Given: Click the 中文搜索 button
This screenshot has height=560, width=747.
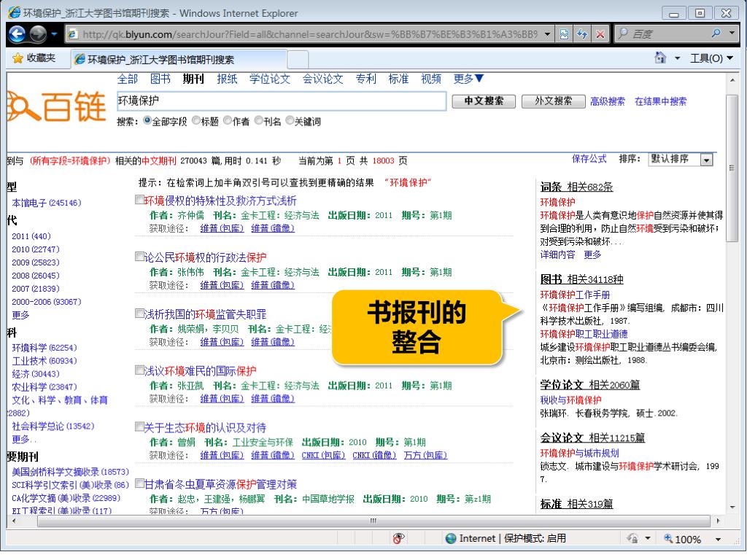Looking at the screenshot, I should (x=484, y=101).
